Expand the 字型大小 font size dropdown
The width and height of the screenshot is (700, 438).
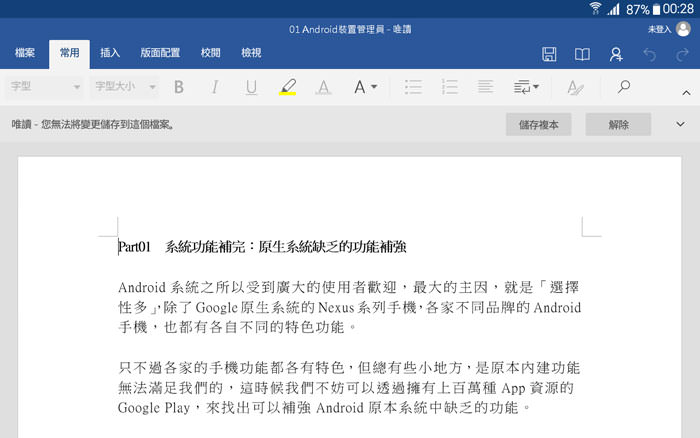click(x=124, y=88)
